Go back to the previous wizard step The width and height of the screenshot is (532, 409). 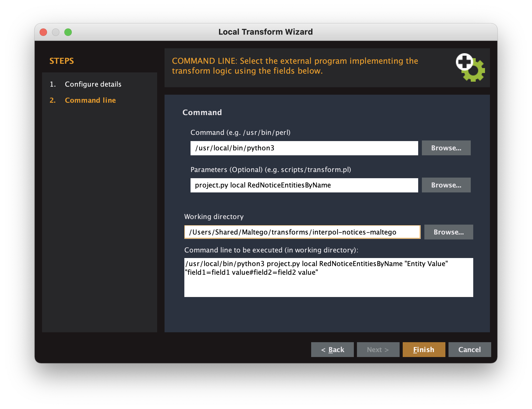pyautogui.click(x=332, y=350)
